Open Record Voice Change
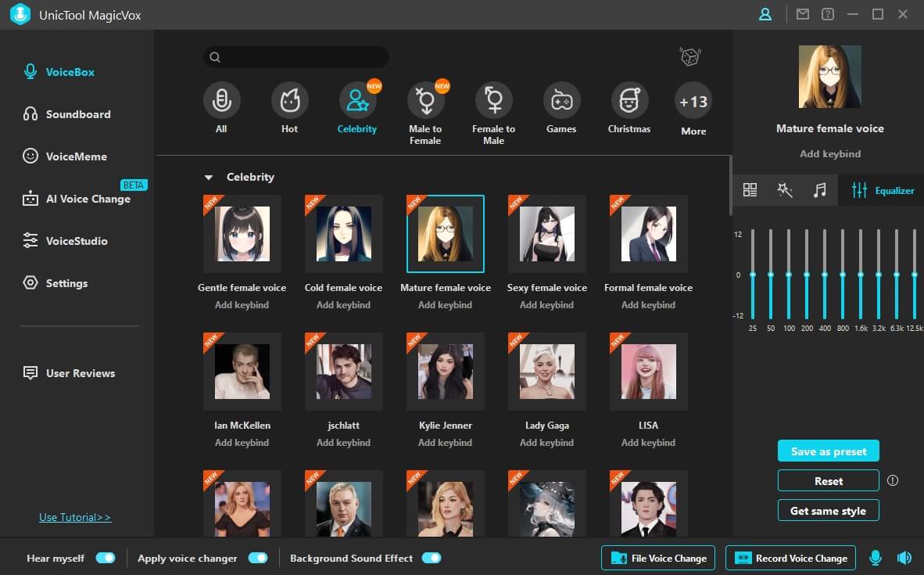 790,558
